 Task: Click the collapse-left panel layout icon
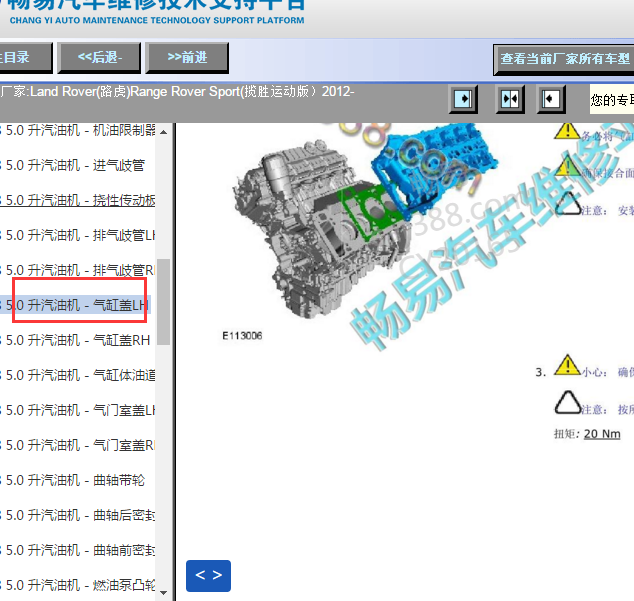tap(550, 99)
